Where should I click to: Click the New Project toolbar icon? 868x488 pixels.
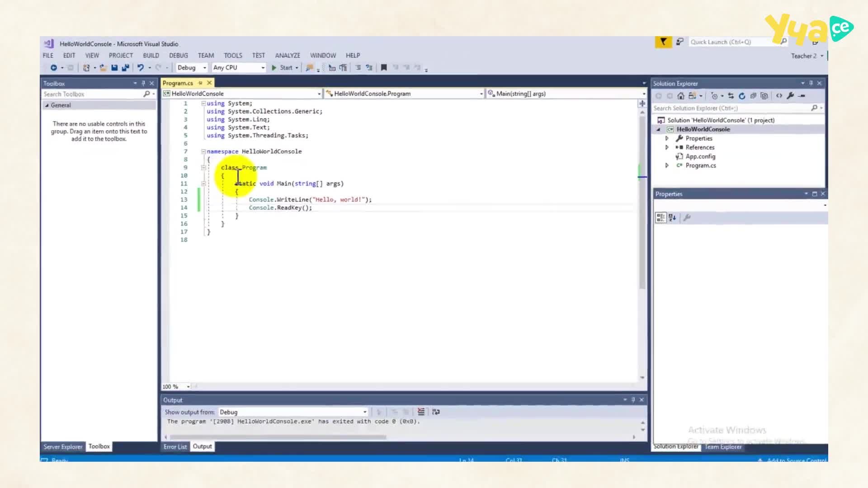86,68
